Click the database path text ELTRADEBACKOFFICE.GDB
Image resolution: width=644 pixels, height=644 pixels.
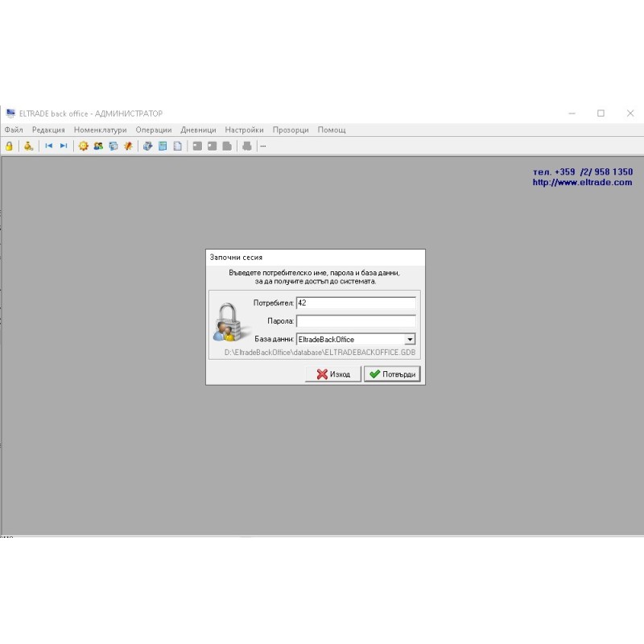tap(320, 353)
